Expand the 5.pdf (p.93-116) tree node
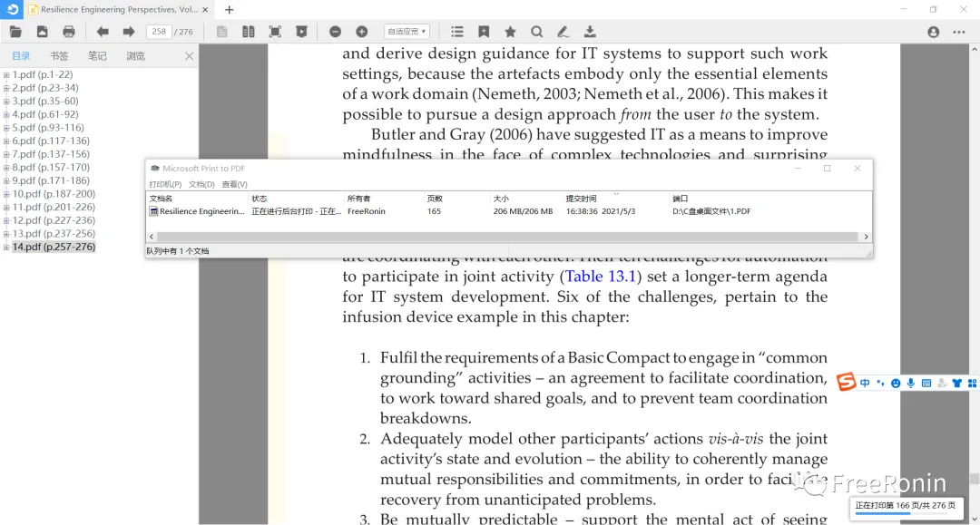 click(6, 128)
